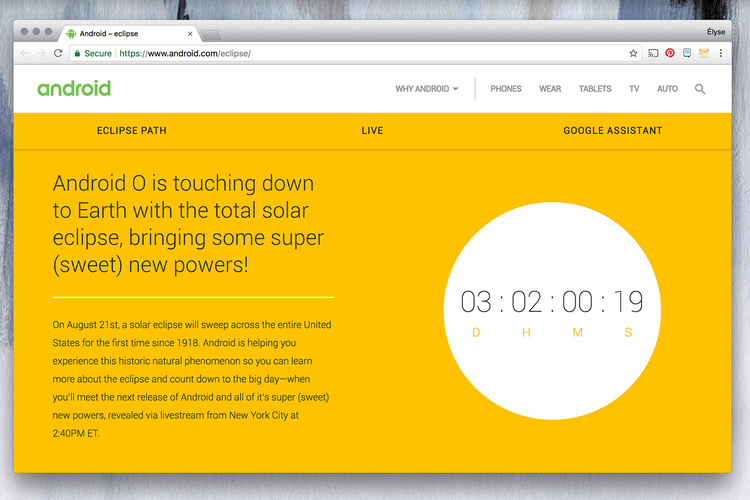The height and width of the screenshot is (500, 750).
Task: Click the Pinterest extension icon
Action: coord(670,53)
